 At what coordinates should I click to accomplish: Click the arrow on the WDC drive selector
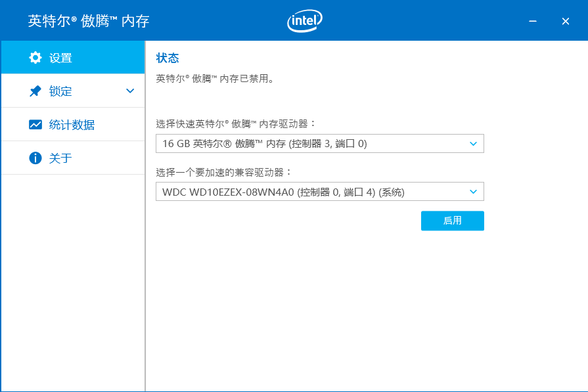473,192
